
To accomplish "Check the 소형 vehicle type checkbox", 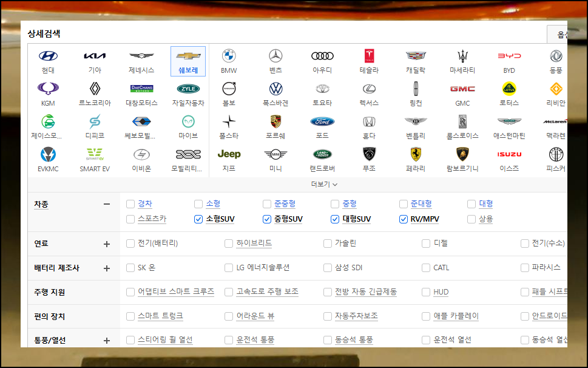I will click(198, 204).
